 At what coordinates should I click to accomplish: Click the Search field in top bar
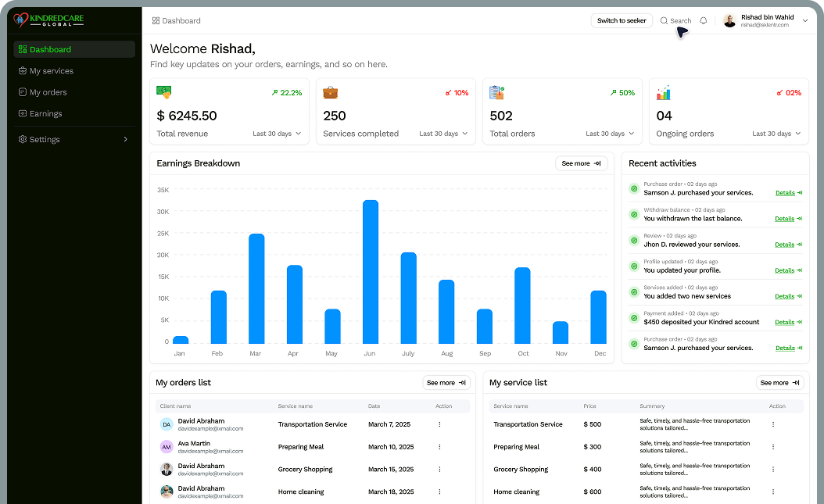[676, 21]
